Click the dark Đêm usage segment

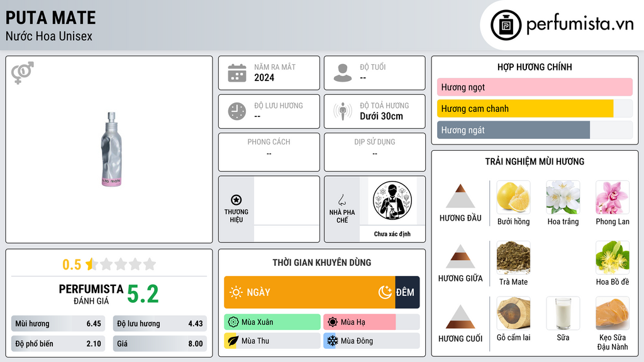click(x=408, y=292)
